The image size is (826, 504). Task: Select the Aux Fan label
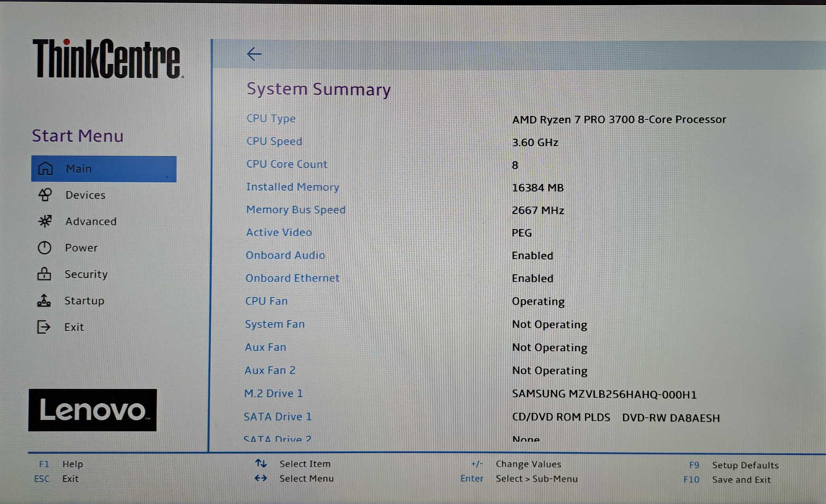(x=265, y=347)
